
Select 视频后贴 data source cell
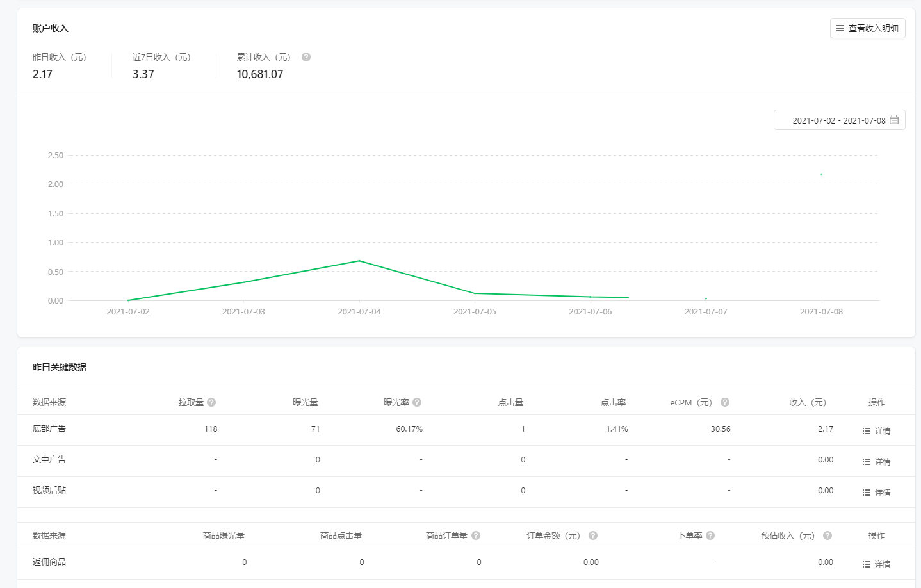click(49, 490)
